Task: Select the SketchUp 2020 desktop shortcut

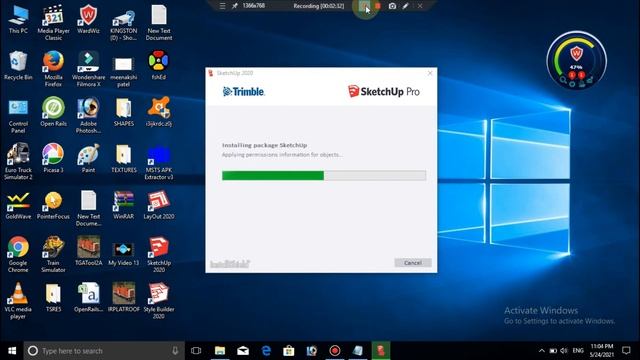Action: click(159, 254)
